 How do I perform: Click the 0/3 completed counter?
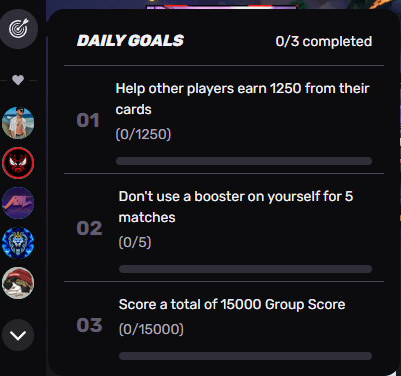pyautogui.click(x=324, y=42)
